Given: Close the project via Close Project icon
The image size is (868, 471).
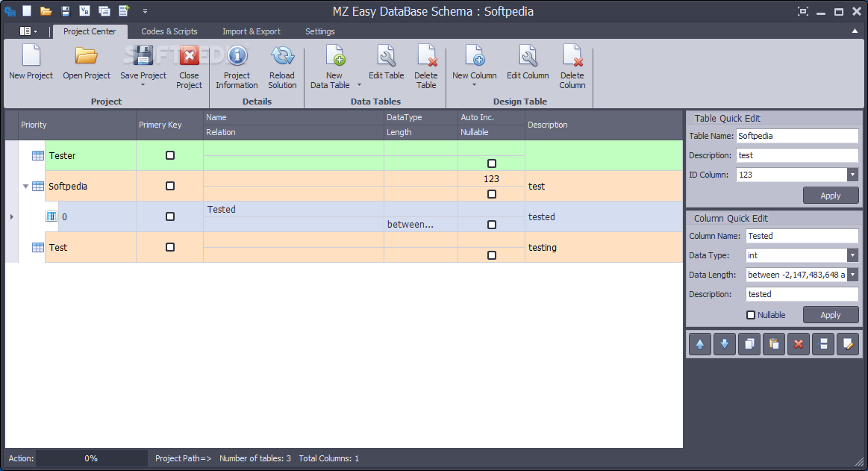Looking at the screenshot, I should 190,57.
